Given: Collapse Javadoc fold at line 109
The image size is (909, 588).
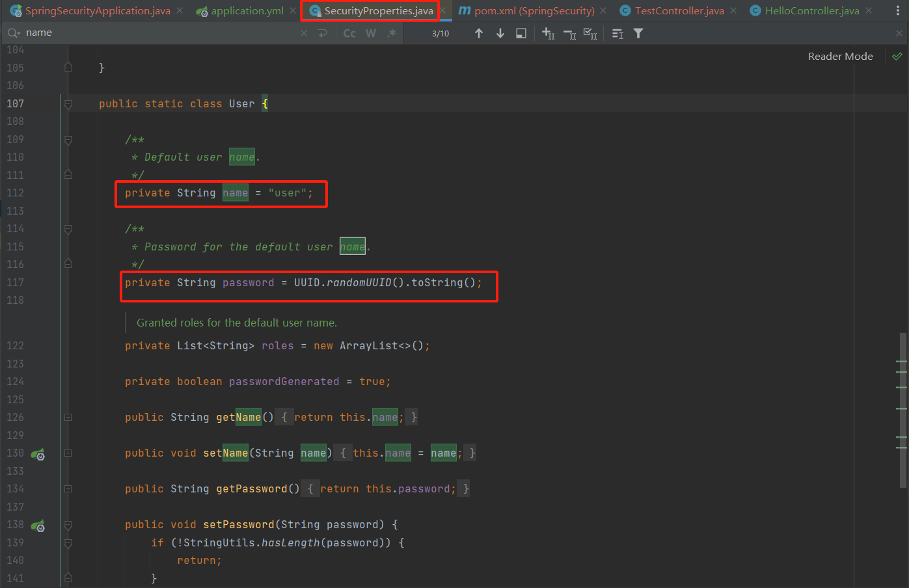Looking at the screenshot, I should [68, 139].
